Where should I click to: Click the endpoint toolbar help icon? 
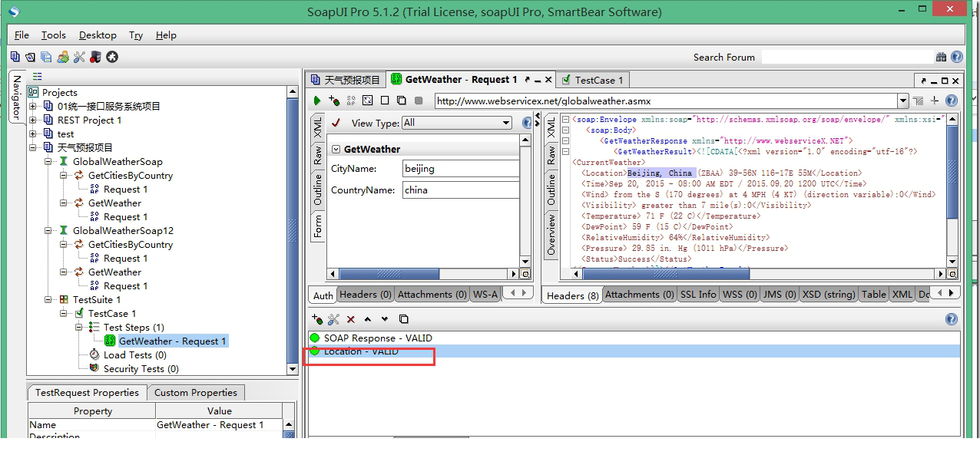coord(952,101)
